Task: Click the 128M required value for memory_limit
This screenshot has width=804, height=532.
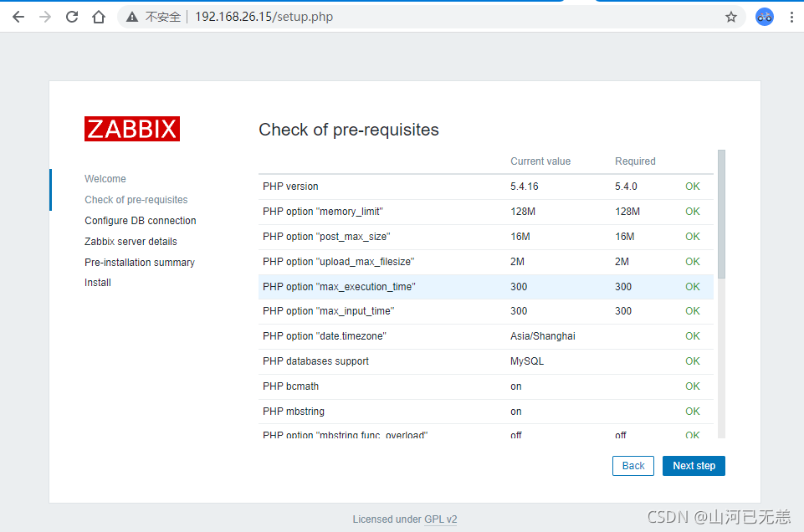Action: (x=627, y=211)
